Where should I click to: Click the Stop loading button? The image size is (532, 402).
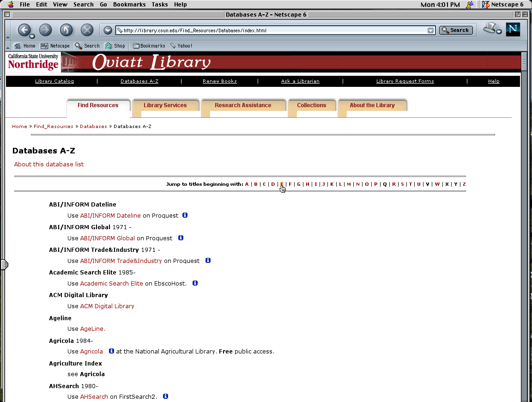point(87,30)
